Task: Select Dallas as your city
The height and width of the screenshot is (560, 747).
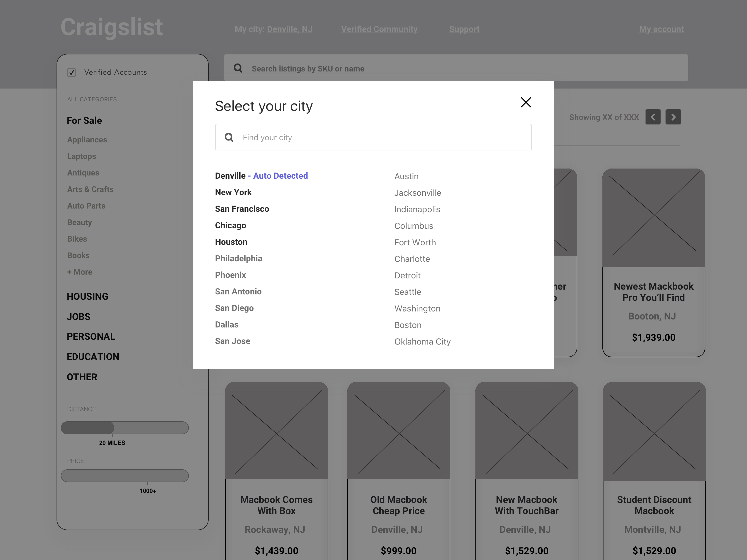Action: (x=227, y=325)
